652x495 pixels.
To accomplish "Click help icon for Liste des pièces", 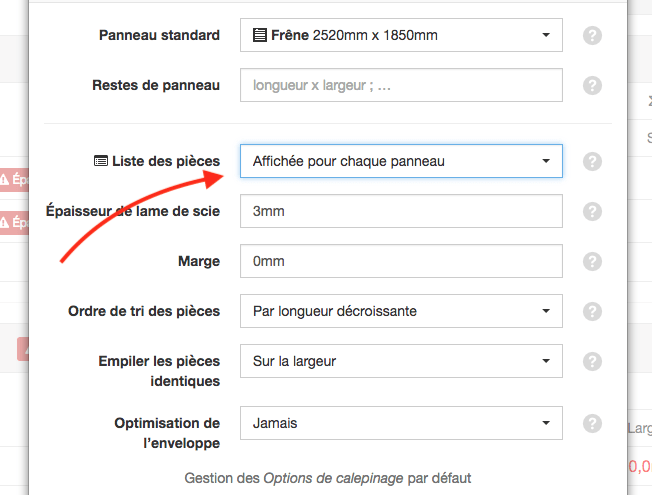I will pyautogui.click(x=592, y=161).
